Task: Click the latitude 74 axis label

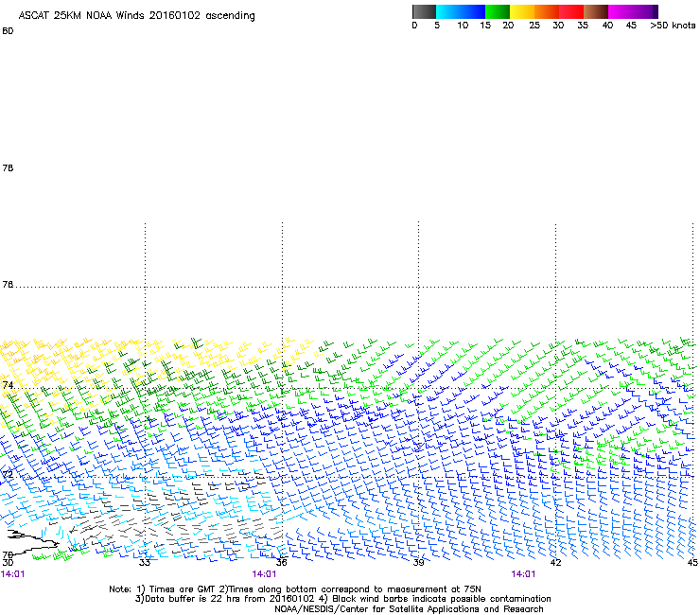Action: click(x=8, y=385)
